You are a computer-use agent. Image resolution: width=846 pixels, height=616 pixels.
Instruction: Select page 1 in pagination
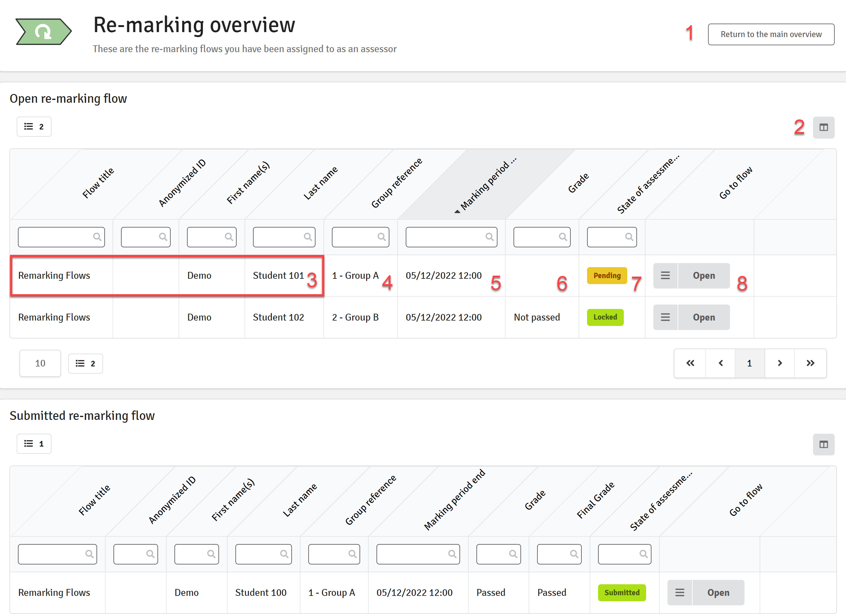coord(750,363)
